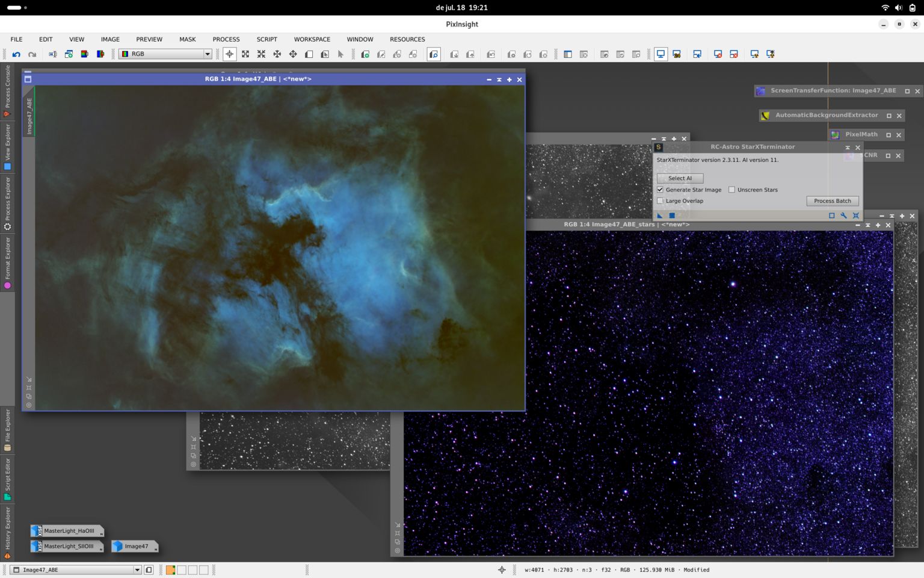
Task: Click StarXTerminator apply global square icon
Action: 672,216
